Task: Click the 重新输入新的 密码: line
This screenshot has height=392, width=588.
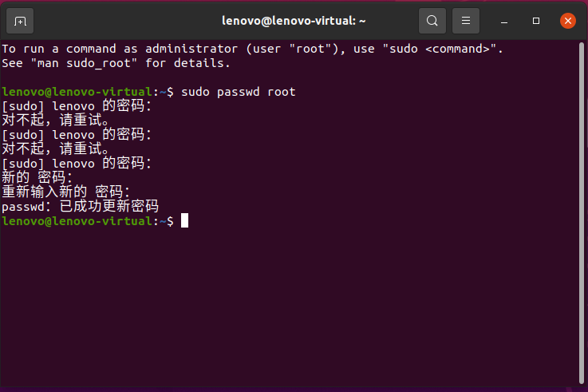Action: (x=66, y=192)
